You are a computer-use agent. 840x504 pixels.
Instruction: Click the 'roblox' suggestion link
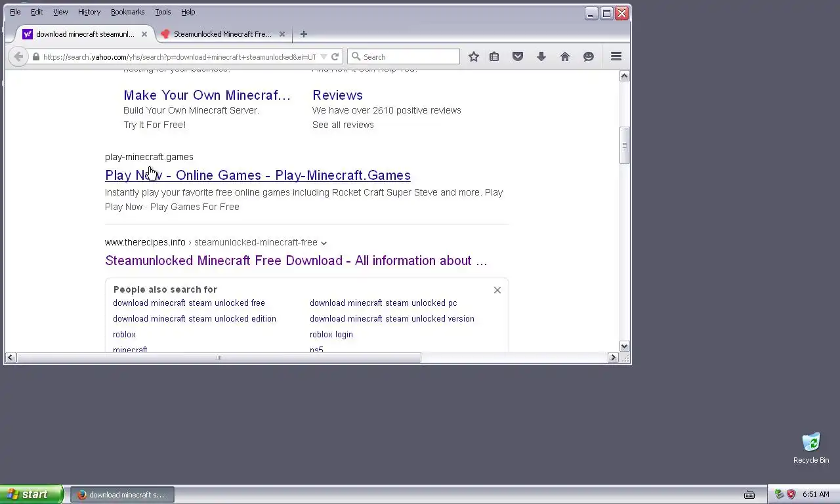click(124, 335)
